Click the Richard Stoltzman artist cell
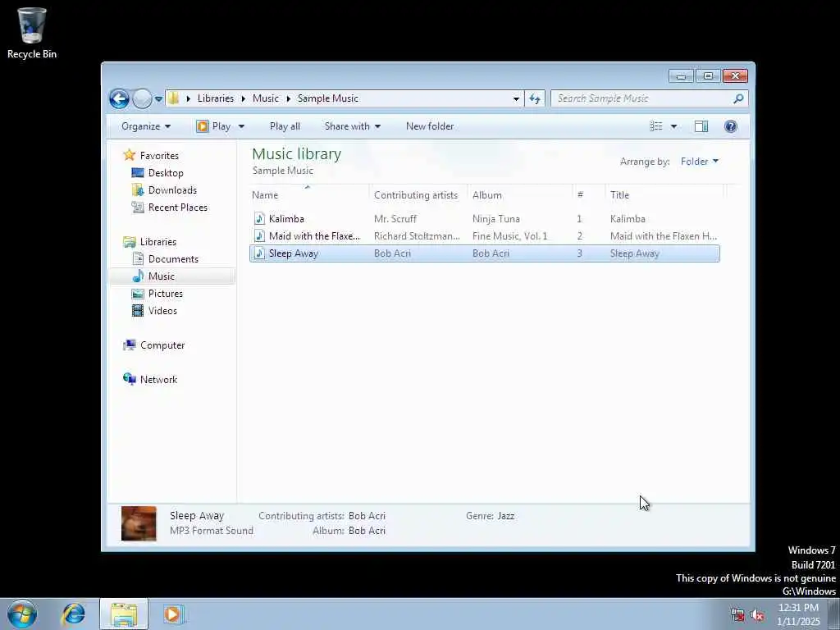Screen dimensions: 840x630 pyautogui.click(x=417, y=236)
